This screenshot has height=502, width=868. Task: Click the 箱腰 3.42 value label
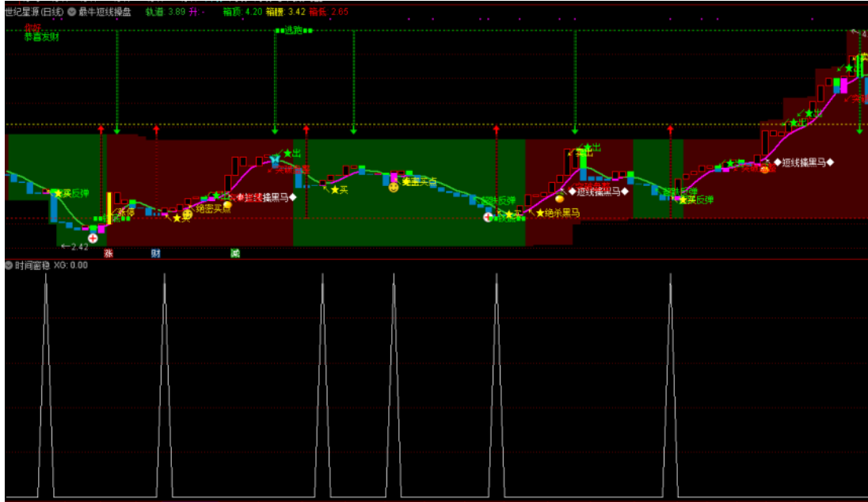click(285, 12)
